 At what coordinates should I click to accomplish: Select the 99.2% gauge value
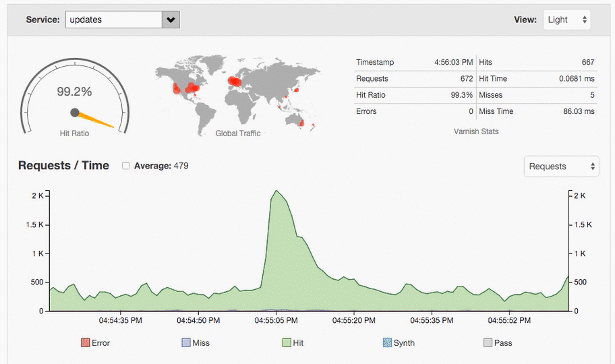point(75,92)
